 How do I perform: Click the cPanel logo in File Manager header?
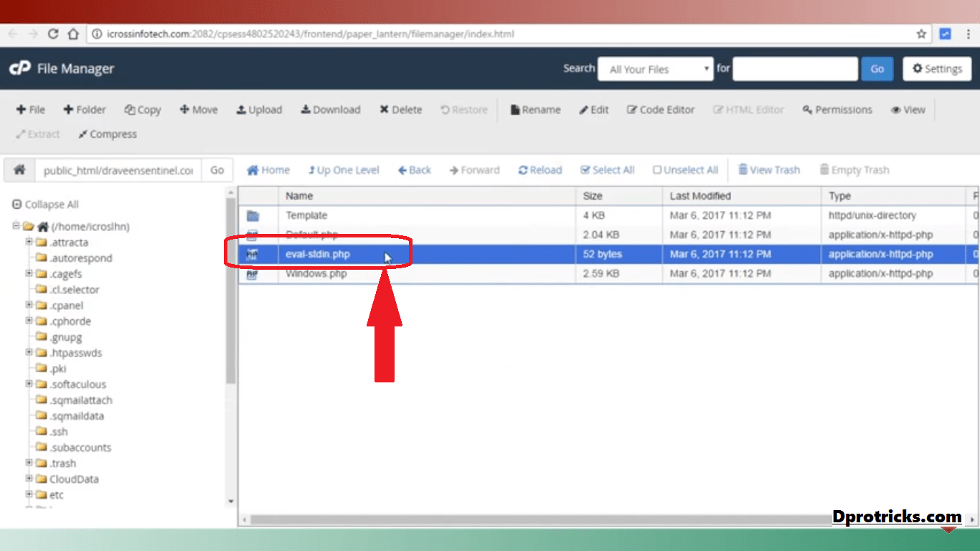tap(19, 68)
